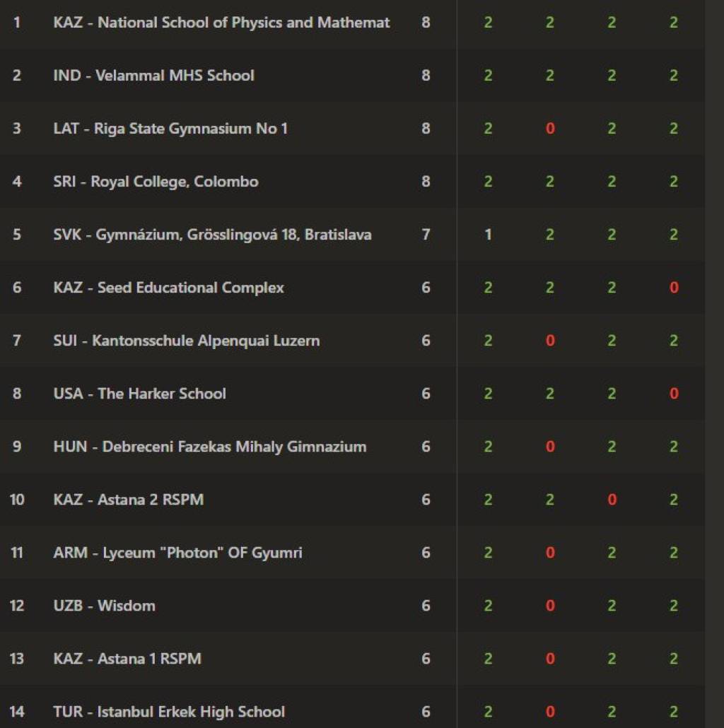Select TUR - Istanbul Erkek High School
This screenshot has width=724, height=728.
[x=169, y=712]
